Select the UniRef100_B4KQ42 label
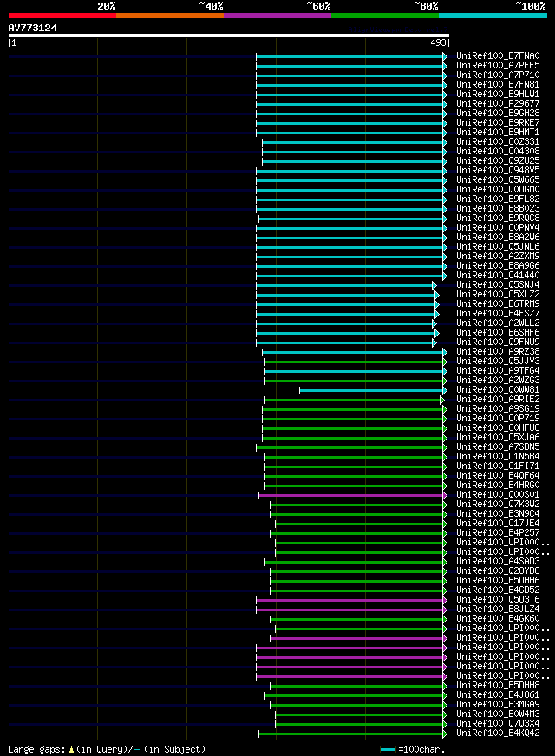This screenshot has height=756, width=555. 498,733
